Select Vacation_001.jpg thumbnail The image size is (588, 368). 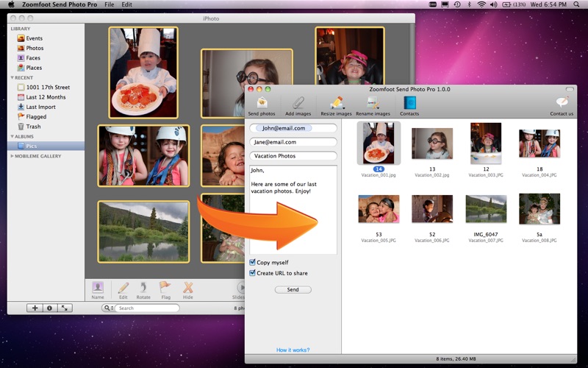click(379, 143)
